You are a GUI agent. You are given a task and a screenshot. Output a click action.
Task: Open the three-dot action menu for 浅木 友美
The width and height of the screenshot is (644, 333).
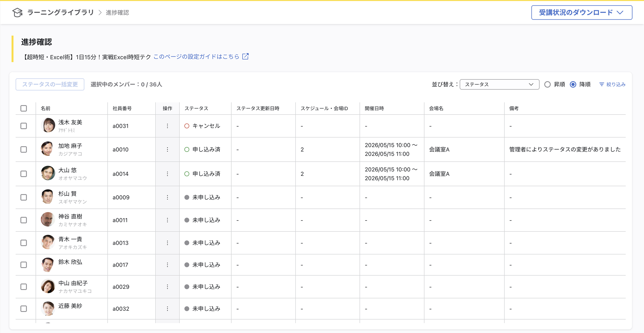167,126
